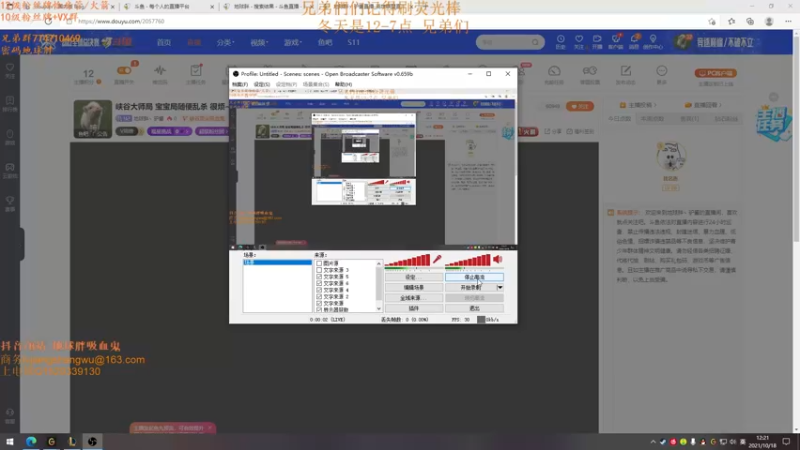Expand 直播回看 link in right panel
Viewport: 800px width, 450px height.
(704, 105)
